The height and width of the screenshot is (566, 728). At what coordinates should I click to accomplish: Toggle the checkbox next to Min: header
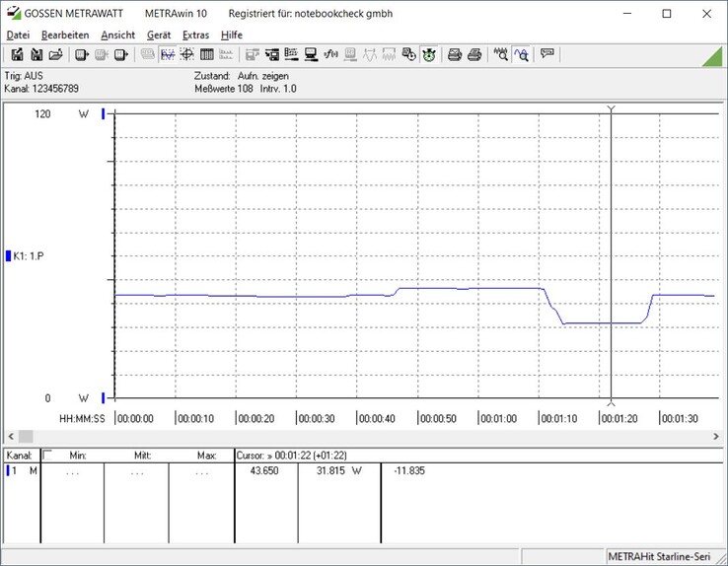coord(47,456)
